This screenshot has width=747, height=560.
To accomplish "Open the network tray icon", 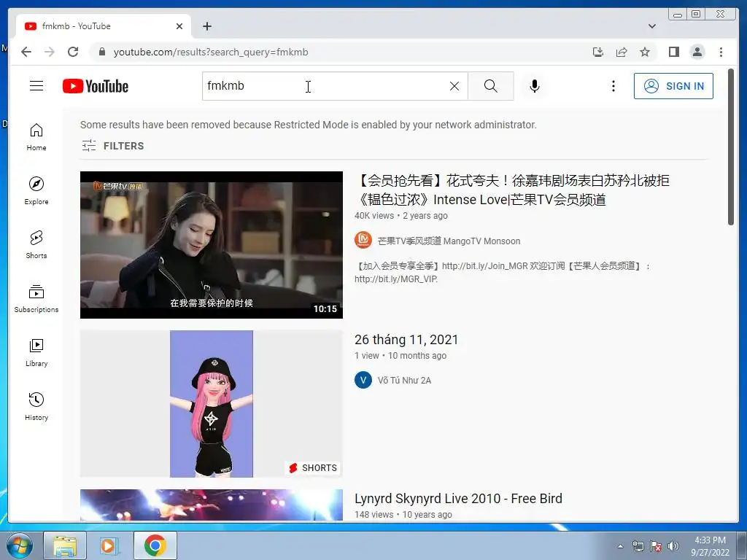I will pos(638,546).
